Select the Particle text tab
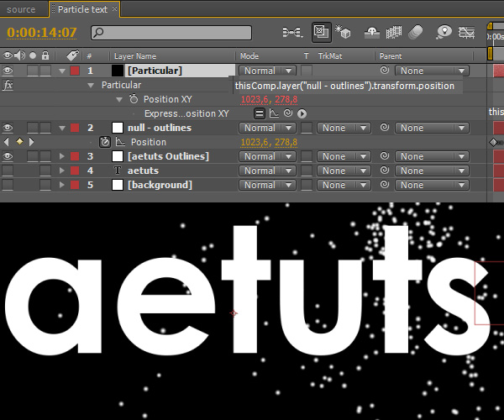Viewport: 504px width, 420px height. pos(82,9)
